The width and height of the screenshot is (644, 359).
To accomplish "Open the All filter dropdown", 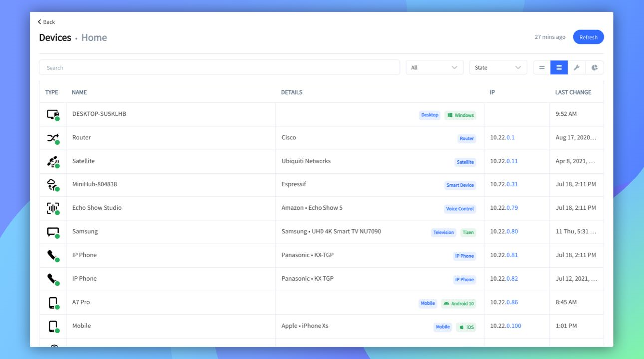I will (434, 67).
